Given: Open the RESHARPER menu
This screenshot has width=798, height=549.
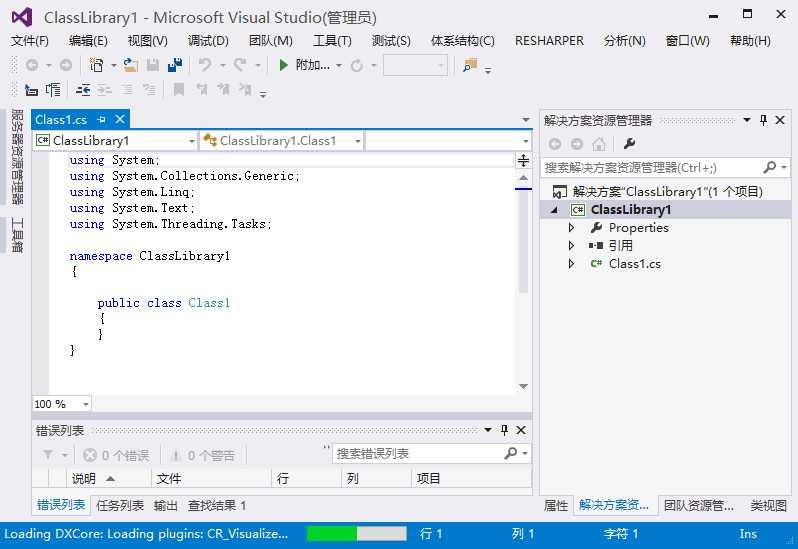Looking at the screenshot, I should [549, 41].
